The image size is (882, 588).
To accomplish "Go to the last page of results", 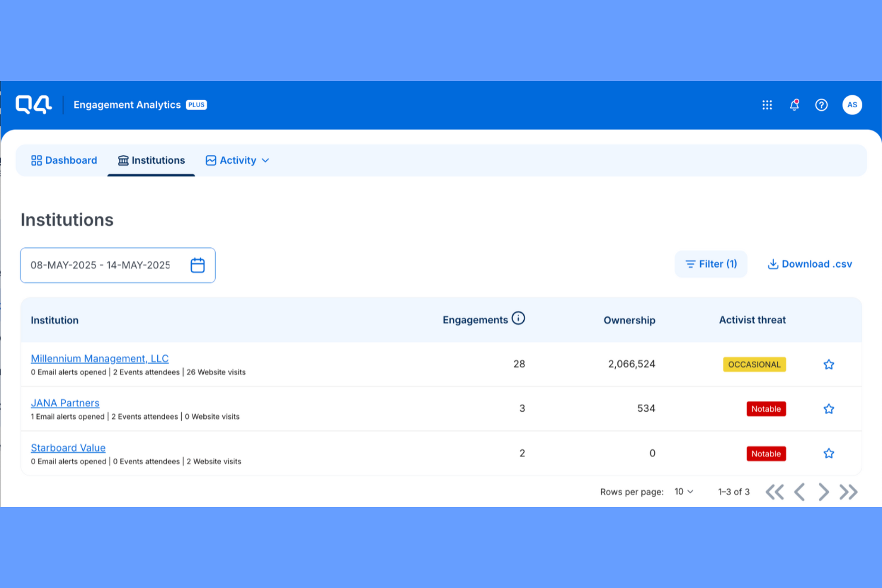I will (x=849, y=492).
